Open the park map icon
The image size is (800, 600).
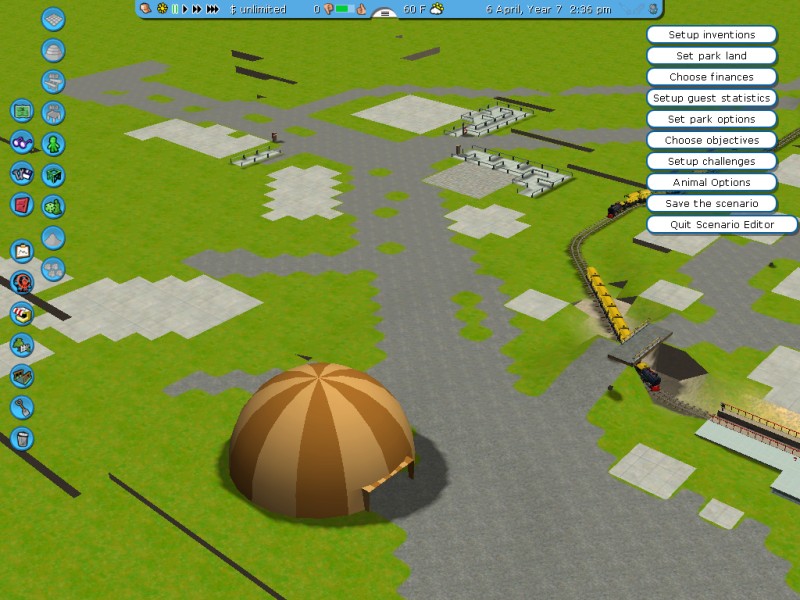[x=22, y=111]
